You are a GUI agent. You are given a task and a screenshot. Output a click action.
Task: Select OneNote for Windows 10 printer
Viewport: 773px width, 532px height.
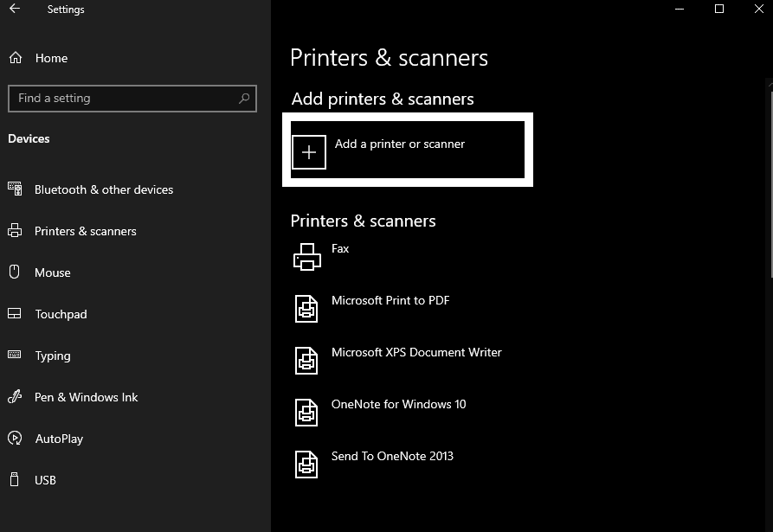[398, 404]
